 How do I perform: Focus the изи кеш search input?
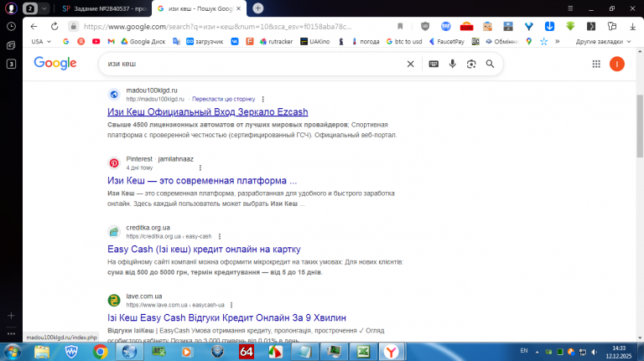coord(255,64)
